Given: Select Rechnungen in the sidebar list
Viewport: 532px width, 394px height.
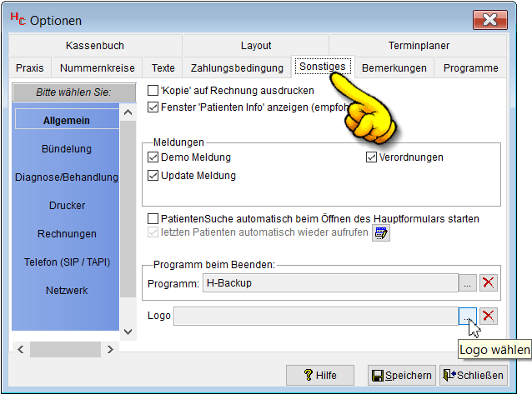Looking at the screenshot, I should [x=67, y=234].
